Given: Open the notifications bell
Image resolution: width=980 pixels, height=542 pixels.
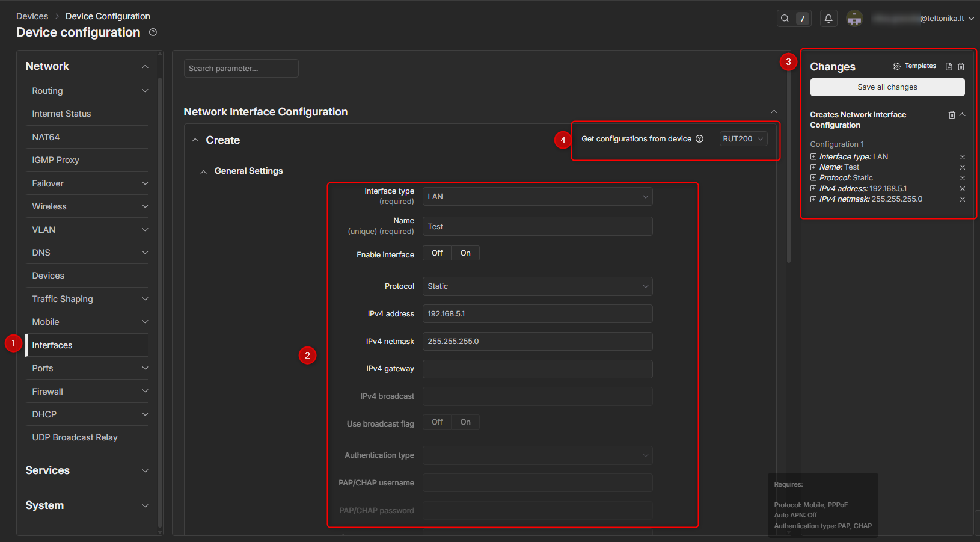Looking at the screenshot, I should [x=828, y=19].
